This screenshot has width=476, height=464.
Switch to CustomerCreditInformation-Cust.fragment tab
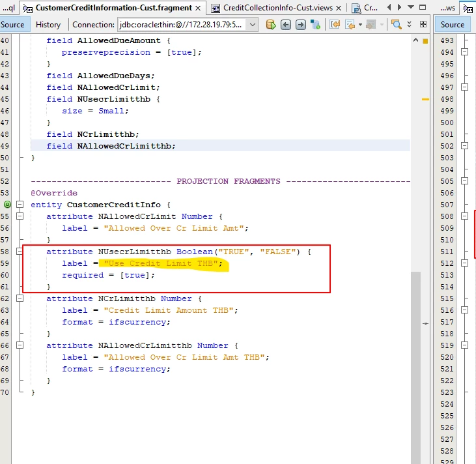click(113, 8)
